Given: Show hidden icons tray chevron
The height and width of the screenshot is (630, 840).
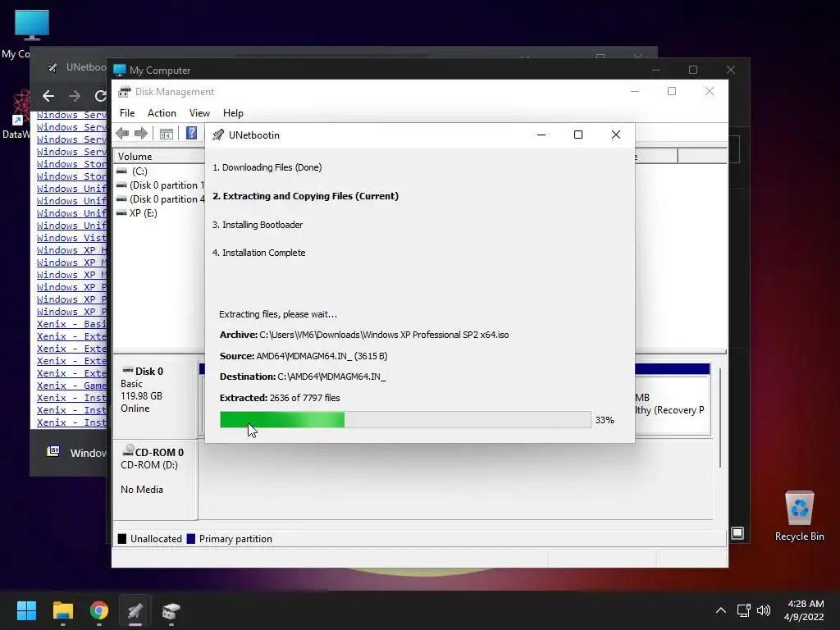Looking at the screenshot, I should coord(720,610).
